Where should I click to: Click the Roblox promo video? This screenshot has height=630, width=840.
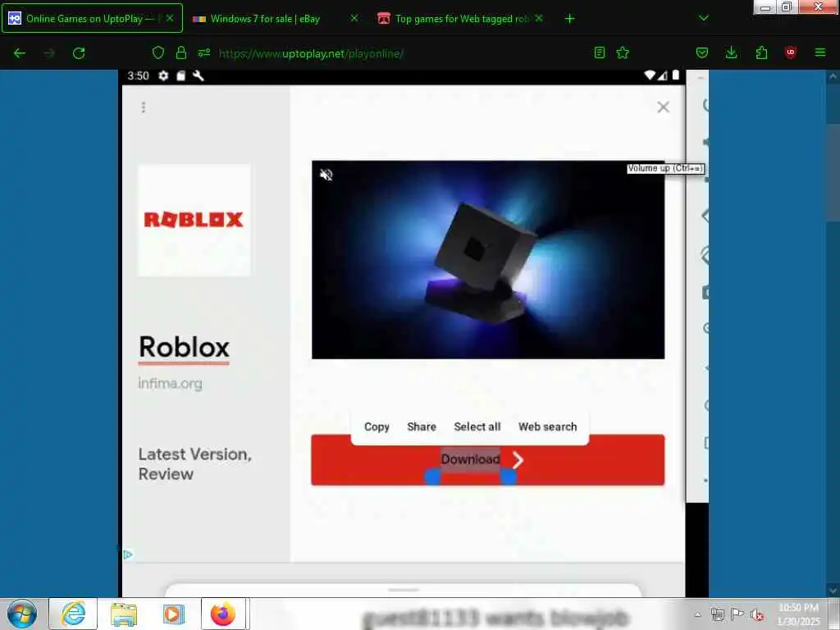pyautogui.click(x=488, y=260)
